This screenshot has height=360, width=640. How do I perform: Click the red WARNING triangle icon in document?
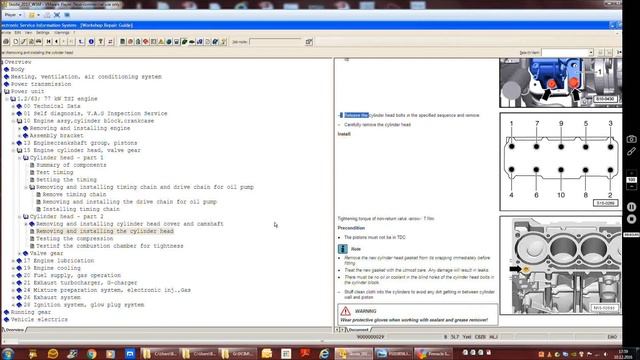(345, 311)
